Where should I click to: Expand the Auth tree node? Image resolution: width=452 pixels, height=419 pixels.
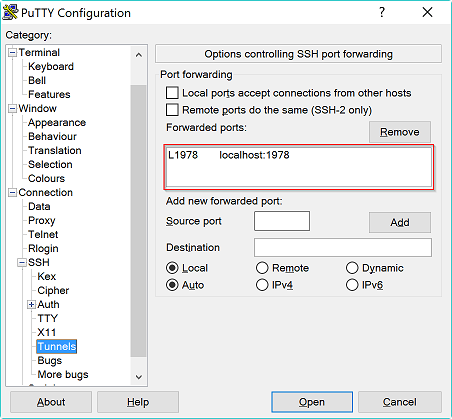[31, 304]
